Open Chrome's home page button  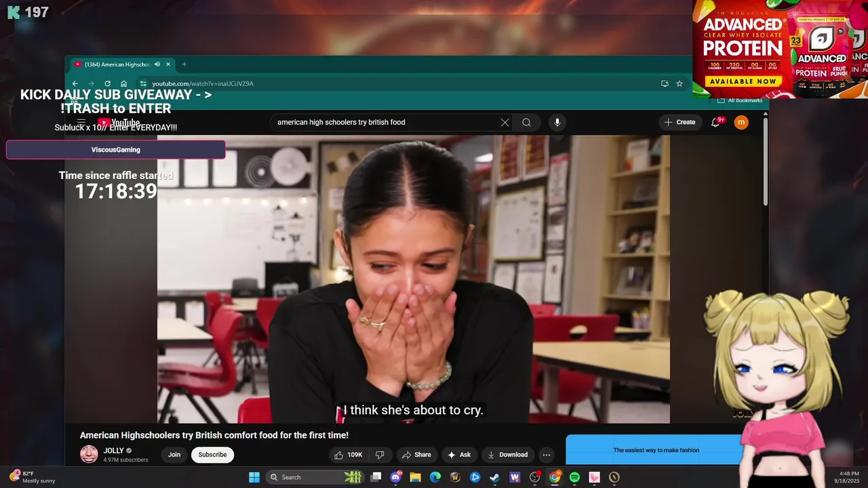pos(123,83)
